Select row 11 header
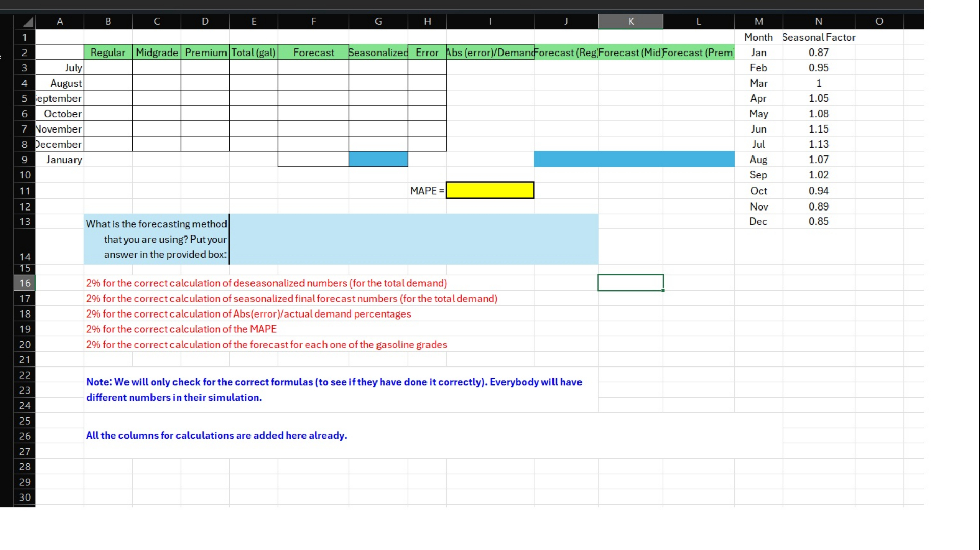The height and width of the screenshot is (550, 980). click(x=24, y=191)
